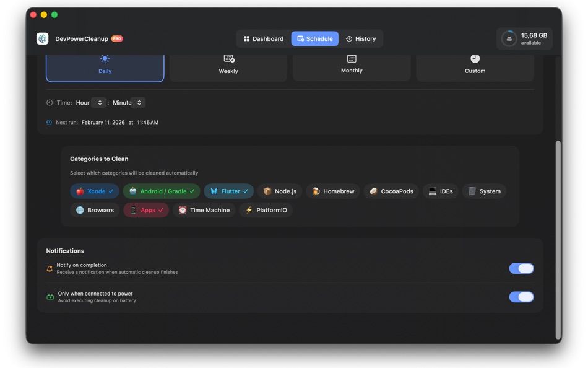Click the PRO badge next to app name

pos(117,38)
